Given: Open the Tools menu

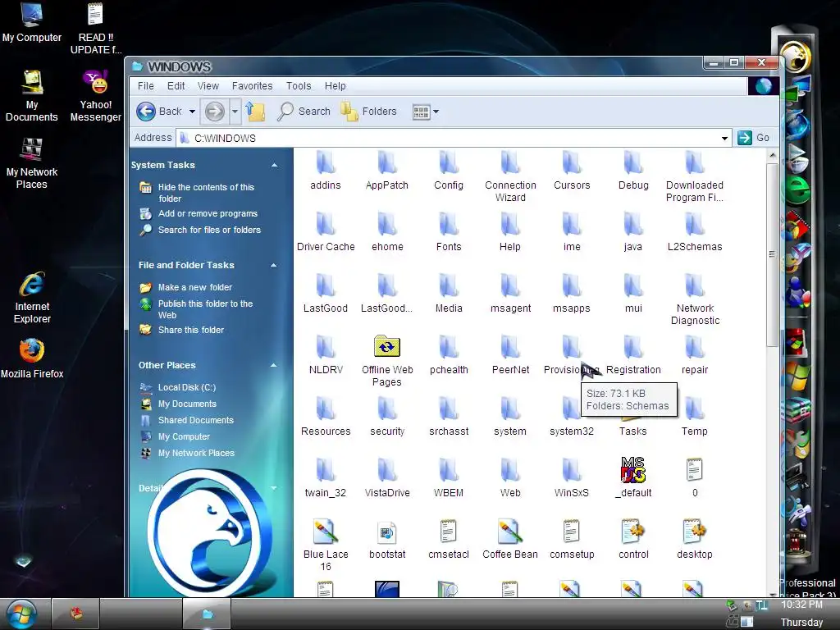Looking at the screenshot, I should tap(299, 85).
